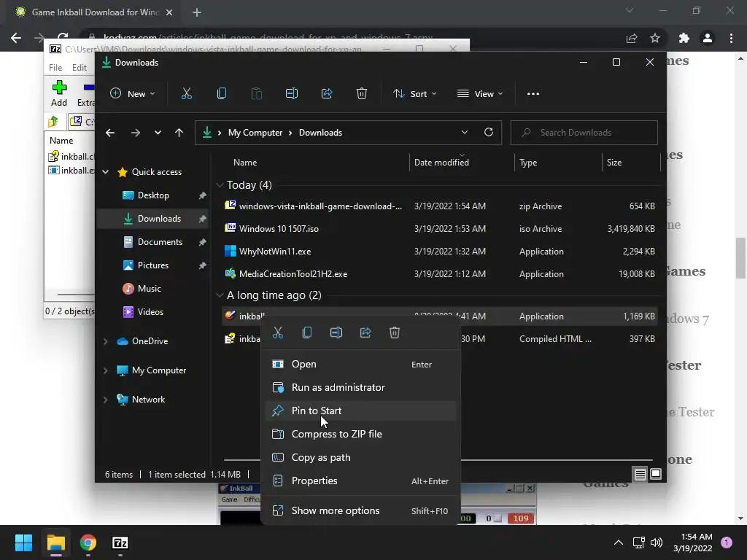Sort by Size column header
Viewport: 747px width, 560px height.
click(x=631, y=163)
